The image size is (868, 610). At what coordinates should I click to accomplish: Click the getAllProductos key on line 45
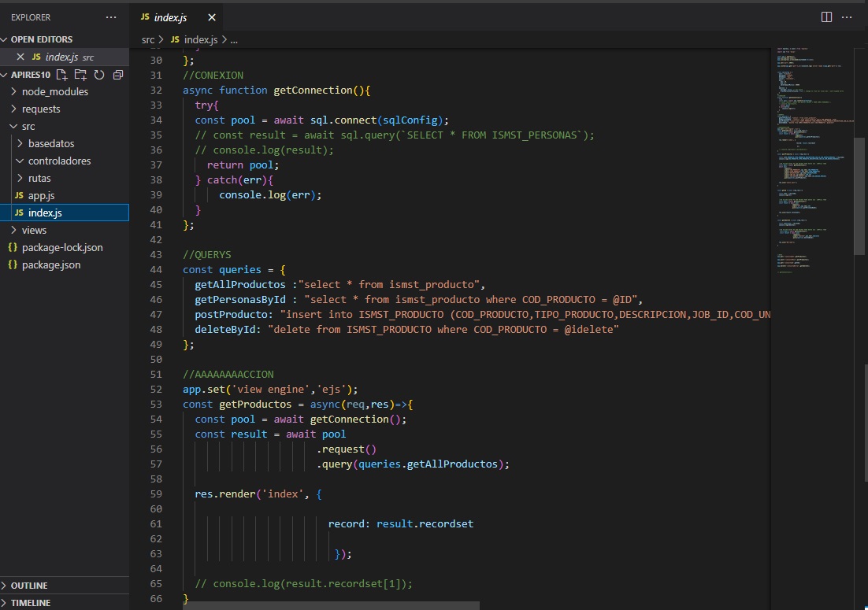(240, 285)
